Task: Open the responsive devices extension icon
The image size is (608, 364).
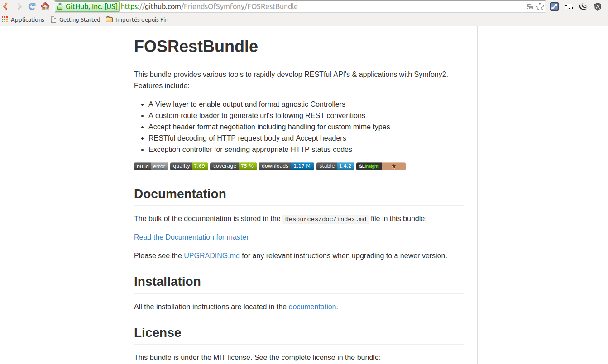Action: [569, 6]
